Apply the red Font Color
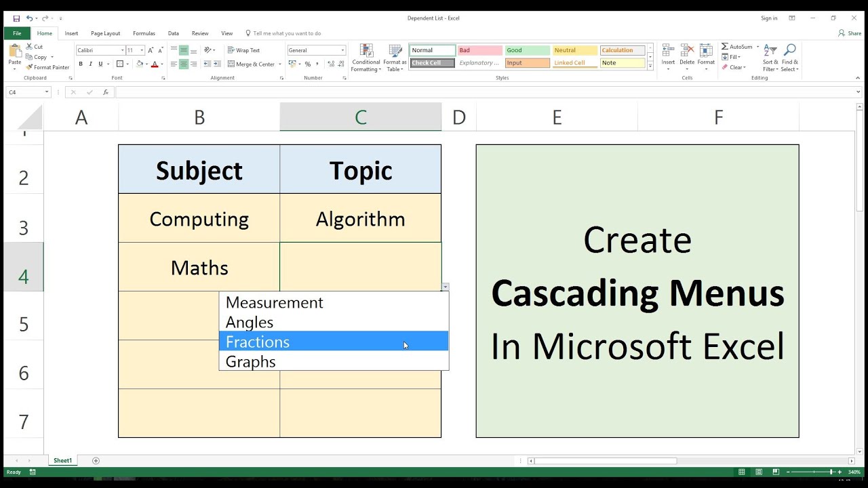Viewport: 868px width, 488px height. tap(155, 64)
